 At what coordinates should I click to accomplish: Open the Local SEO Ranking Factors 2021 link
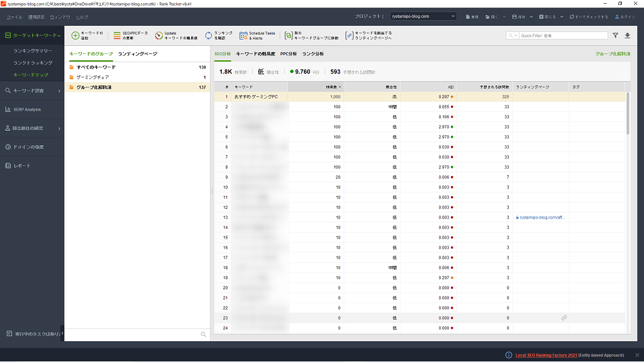tap(546, 355)
